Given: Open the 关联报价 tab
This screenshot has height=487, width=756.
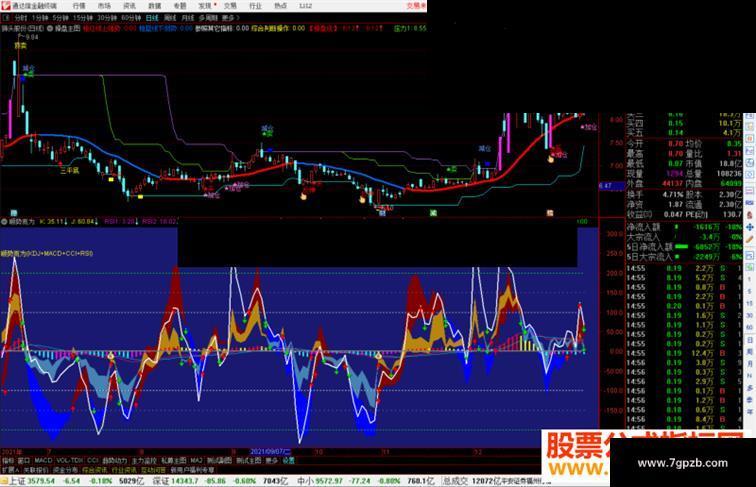Looking at the screenshot, I should point(36,470).
